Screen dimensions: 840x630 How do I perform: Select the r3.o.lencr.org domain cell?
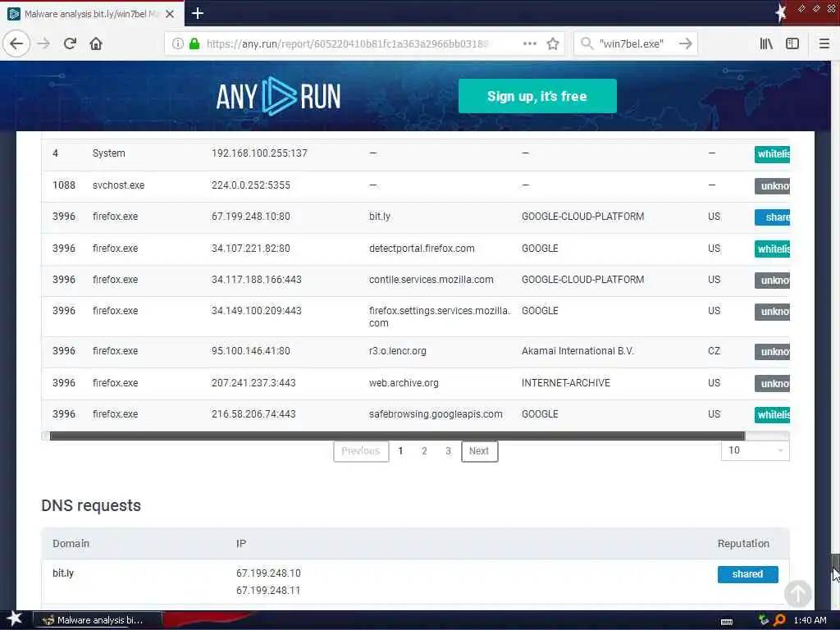(398, 351)
